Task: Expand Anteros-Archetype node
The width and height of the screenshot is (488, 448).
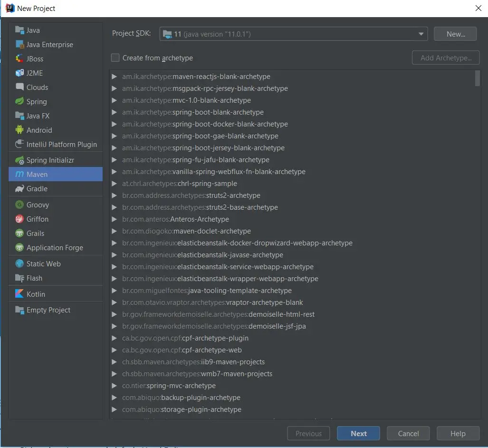Action: pyautogui.click(x=114, y=219)
